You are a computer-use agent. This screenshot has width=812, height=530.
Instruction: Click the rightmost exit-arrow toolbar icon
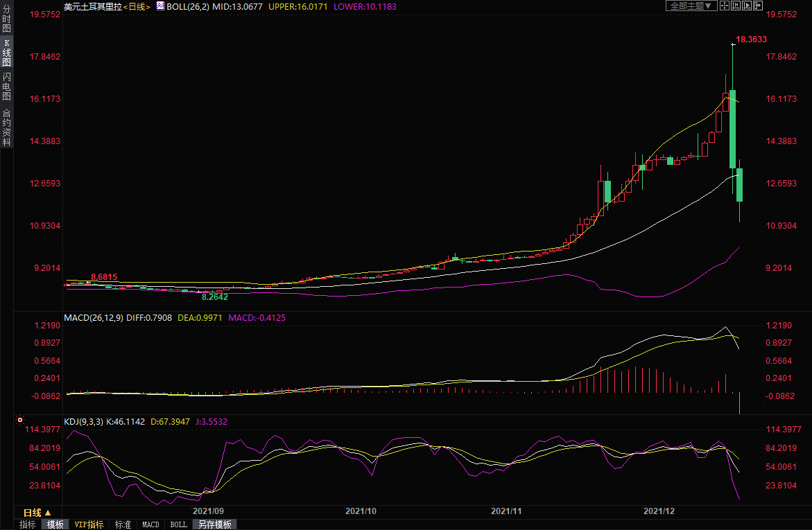pyautogui.click(x=758, y=6)
